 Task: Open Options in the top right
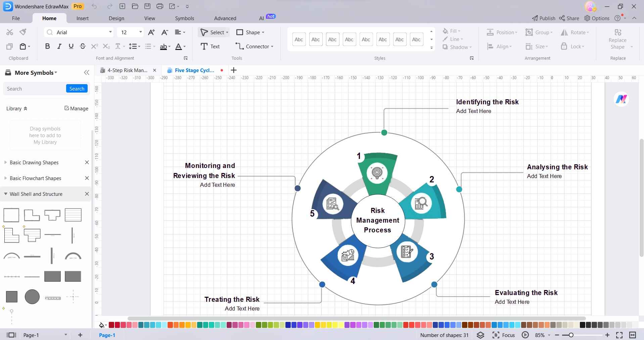[x=597, y=18]
